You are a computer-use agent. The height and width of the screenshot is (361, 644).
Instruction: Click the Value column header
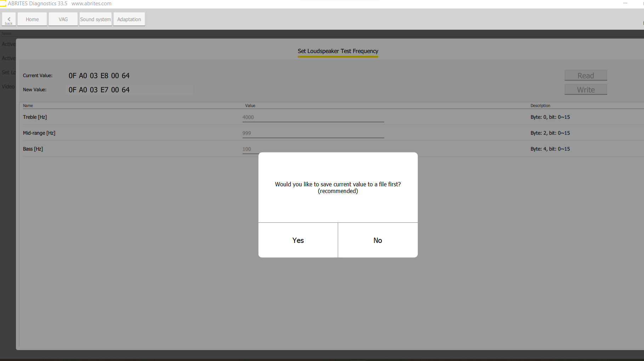pyautogui.click(x=250, y=106)
